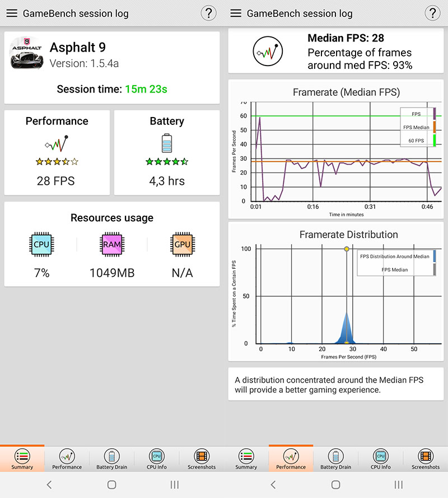Open Battery Drain tab in right bottom bar
Viewport: 448px width, 498px height.
335,459
